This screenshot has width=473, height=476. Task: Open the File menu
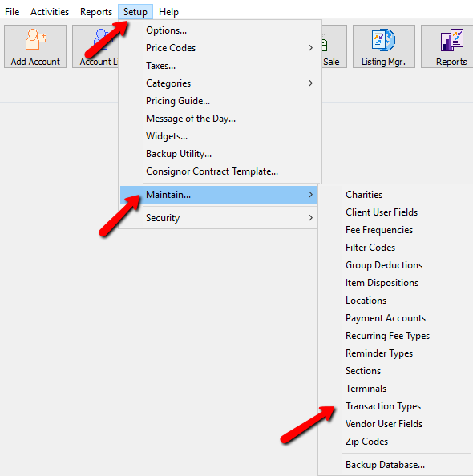(x=12, y=12)
